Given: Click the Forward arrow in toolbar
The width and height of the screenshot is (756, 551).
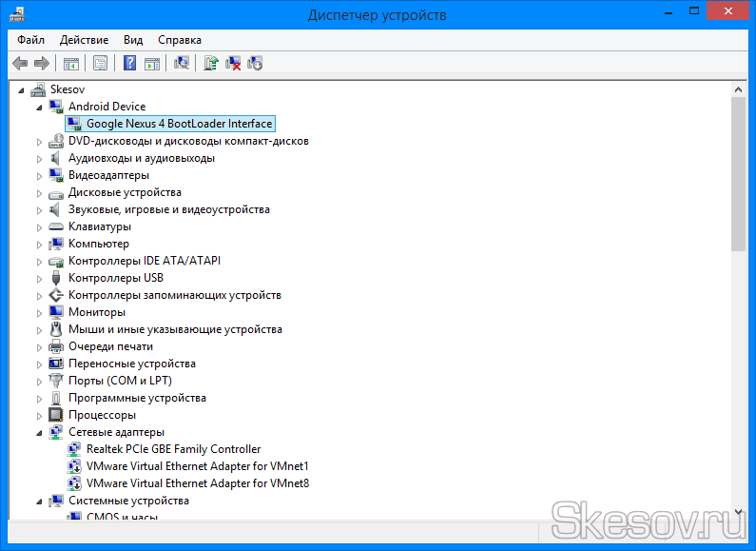Looking at the screenshot, I should click(41, 64).
